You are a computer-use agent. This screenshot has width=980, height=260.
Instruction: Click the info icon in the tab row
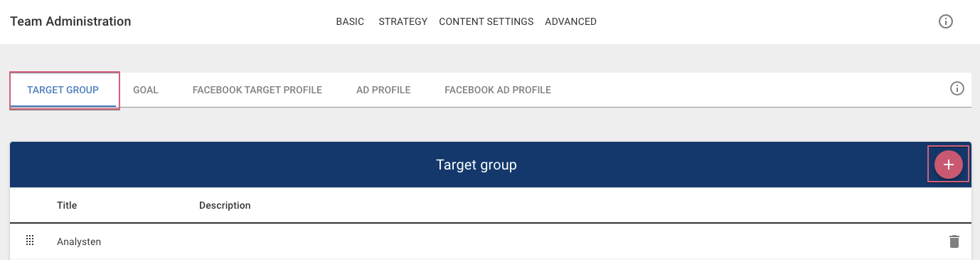957,88
